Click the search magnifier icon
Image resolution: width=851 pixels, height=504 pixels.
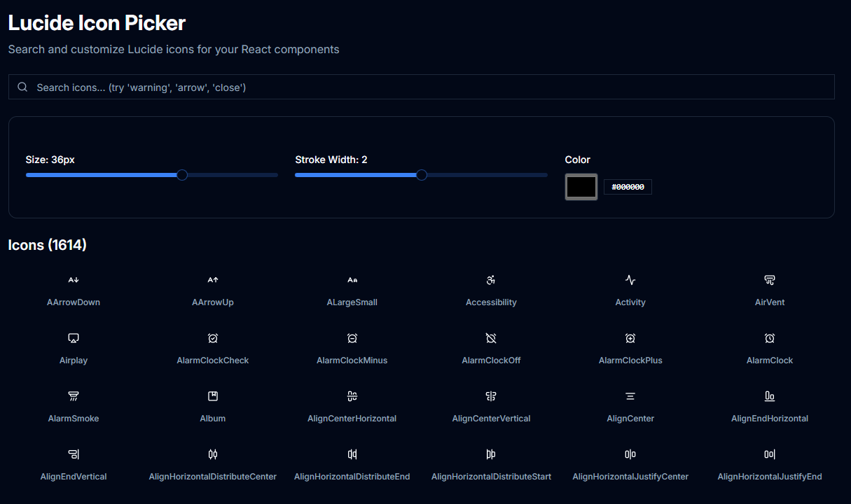coord(22,87)
